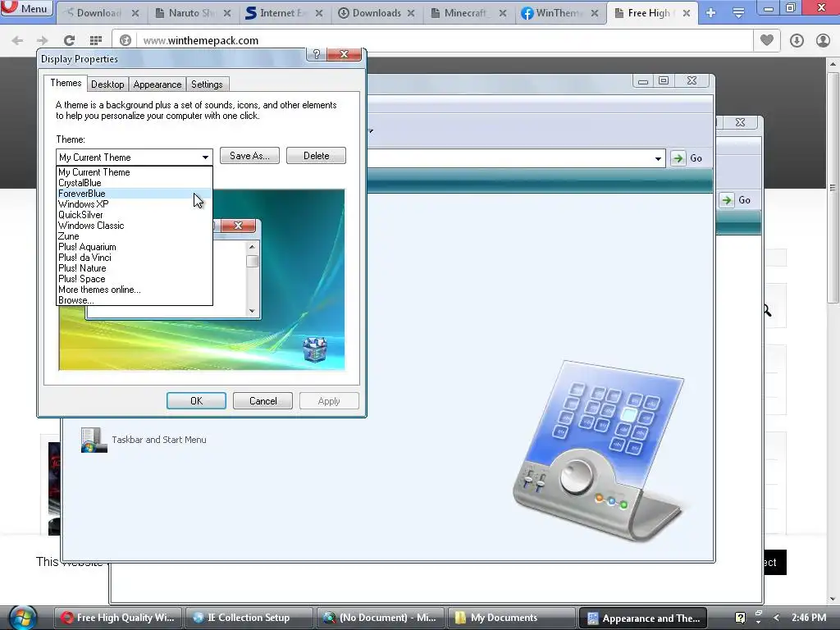Select More themes online... option
This screenshot has height=630, width=840.
coord(135,290)
